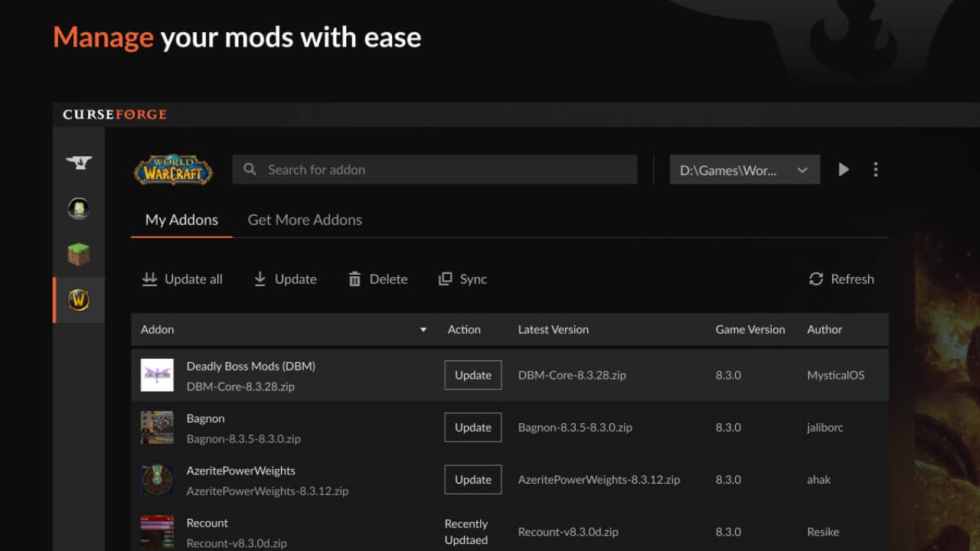Image resolution: width=980 pixels, height=551 pixels.
Task: Select the Recount addon name
Action: [207, 523]
